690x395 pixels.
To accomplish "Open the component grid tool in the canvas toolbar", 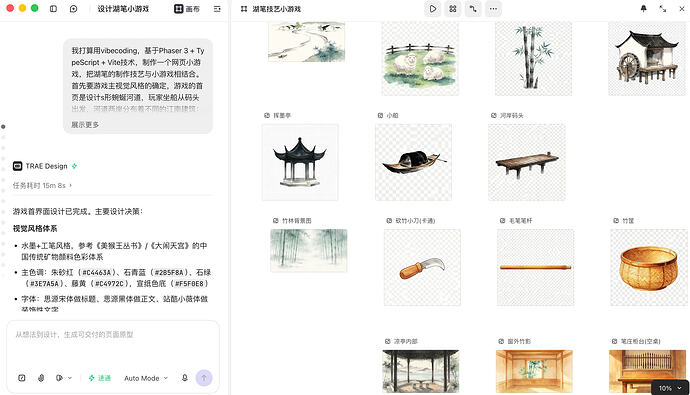I will 453,9.
